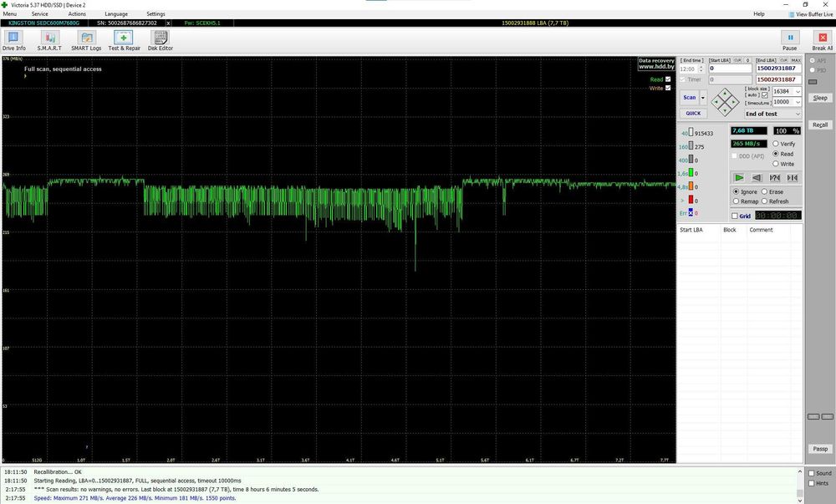
Task: Click the green 1,6s block indicator
Action: tap(691, 173)
